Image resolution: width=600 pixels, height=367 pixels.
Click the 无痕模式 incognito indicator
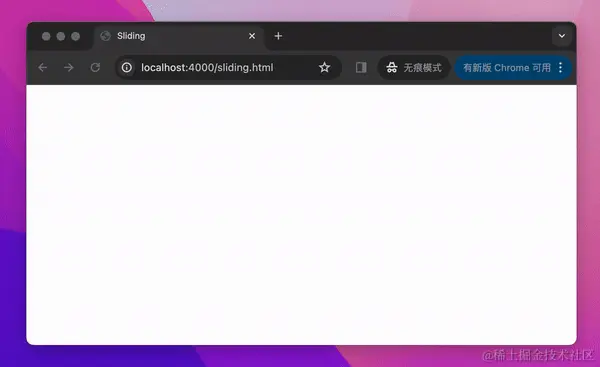tap(414, 68)
